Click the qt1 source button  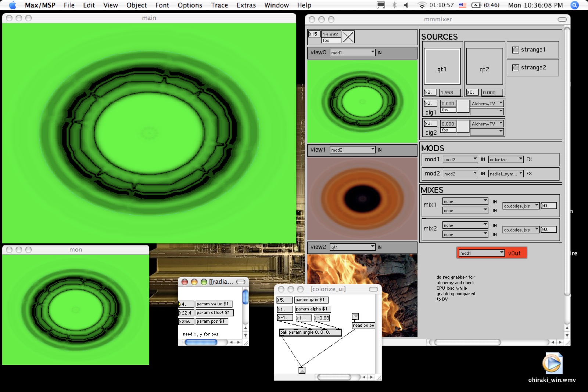click(442, 66)
